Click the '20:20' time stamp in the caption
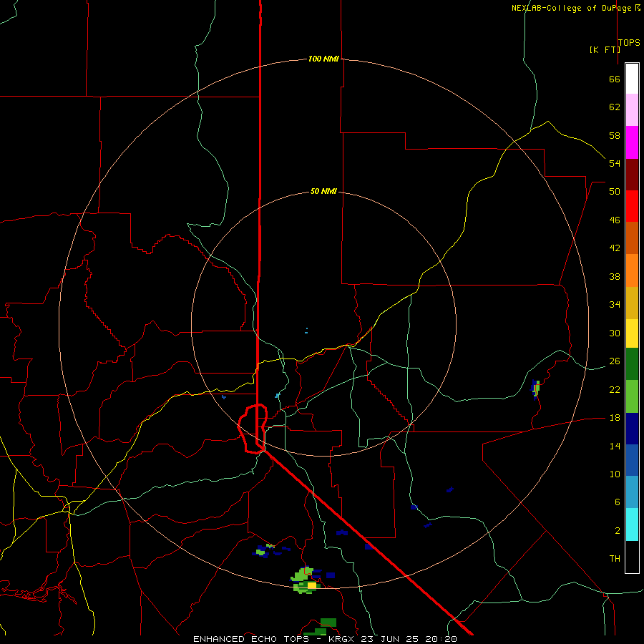Viewport: 644px width, 644px height. coord(441,639)
